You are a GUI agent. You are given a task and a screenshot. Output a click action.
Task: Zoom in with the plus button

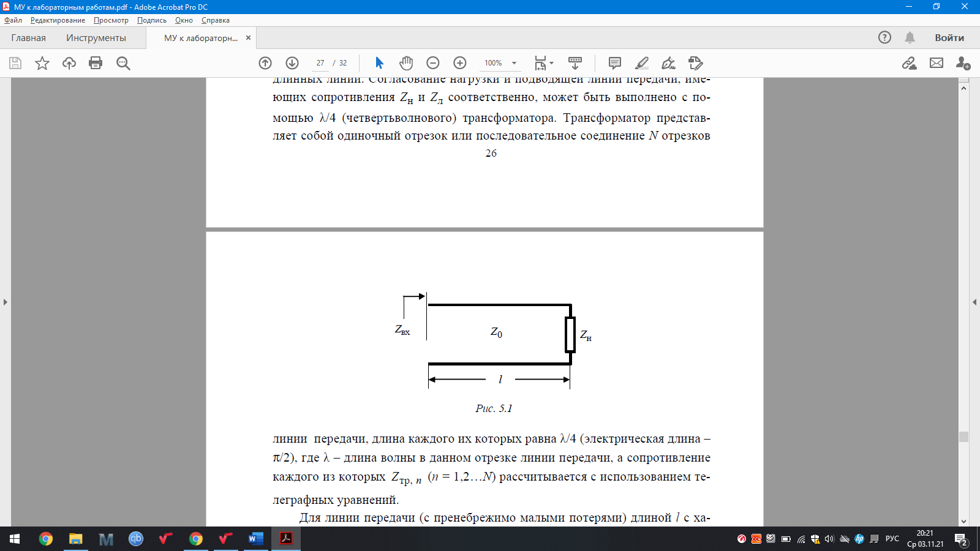click(460, 63)
